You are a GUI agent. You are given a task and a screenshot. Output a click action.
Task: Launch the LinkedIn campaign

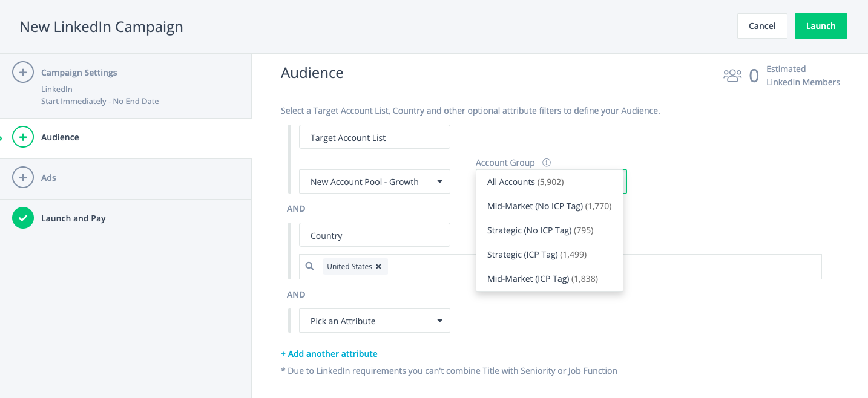click(x=821, y=26)
